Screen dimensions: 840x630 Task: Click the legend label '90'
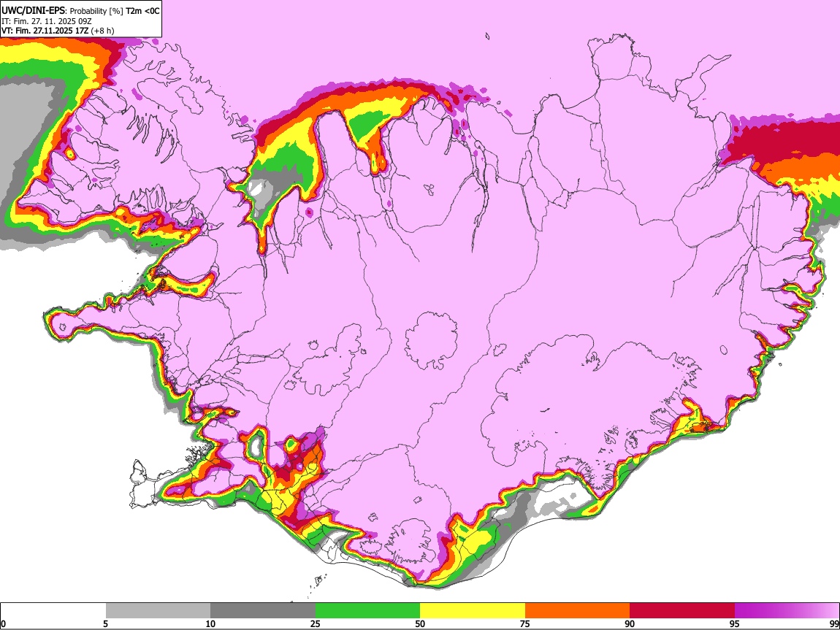click(x=630, y=623)
